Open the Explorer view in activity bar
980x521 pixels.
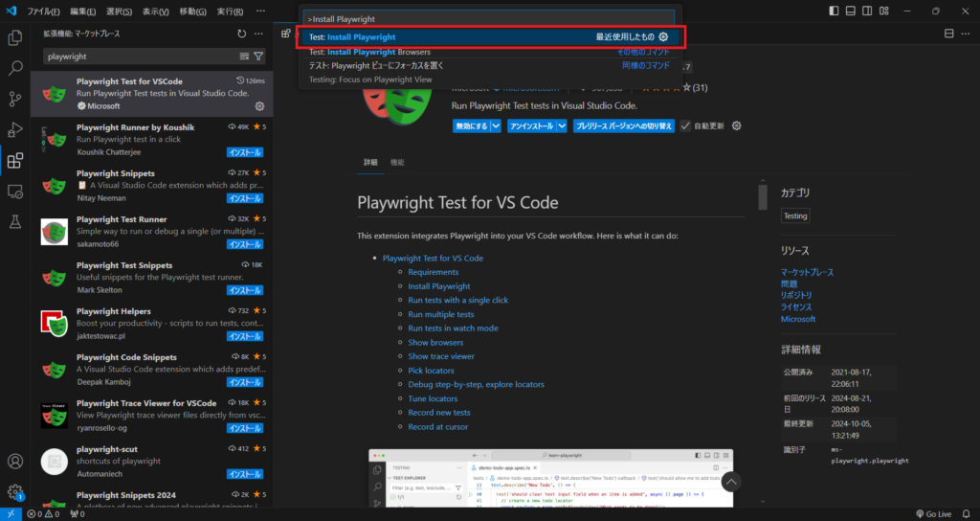pos(15,38)
